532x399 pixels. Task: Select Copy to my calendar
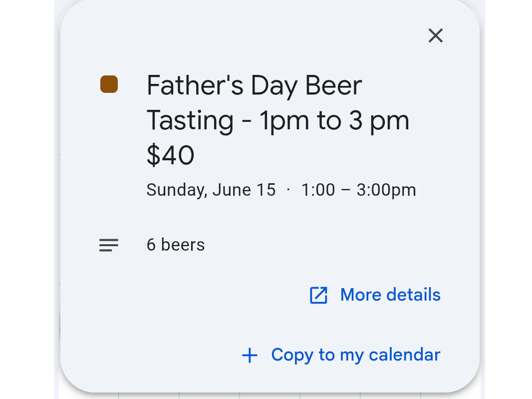tap(355, 355)
